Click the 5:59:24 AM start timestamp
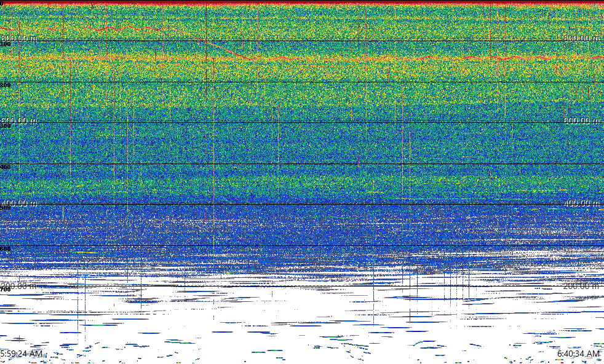Viewport: 604px width, 364px height. point(21,354)
